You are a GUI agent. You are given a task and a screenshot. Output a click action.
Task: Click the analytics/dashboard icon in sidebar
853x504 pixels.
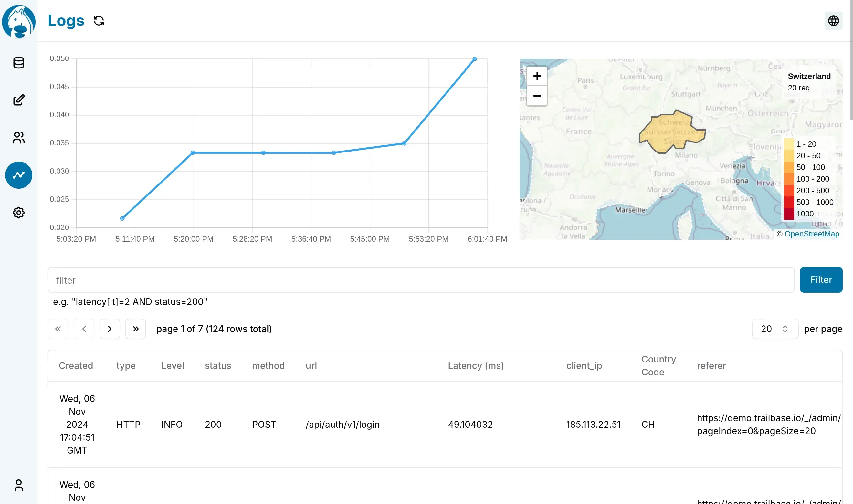(18, 174)
